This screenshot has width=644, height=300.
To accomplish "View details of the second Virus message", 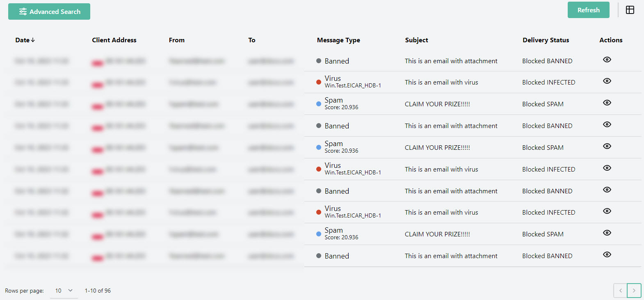I will (607, 168).
